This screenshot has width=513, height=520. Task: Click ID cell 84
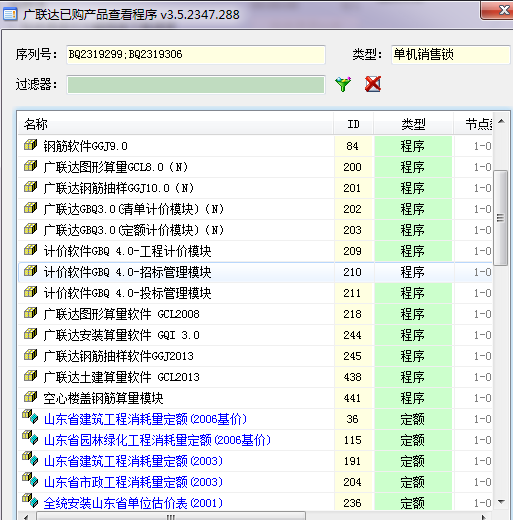[x=354, y=146]
